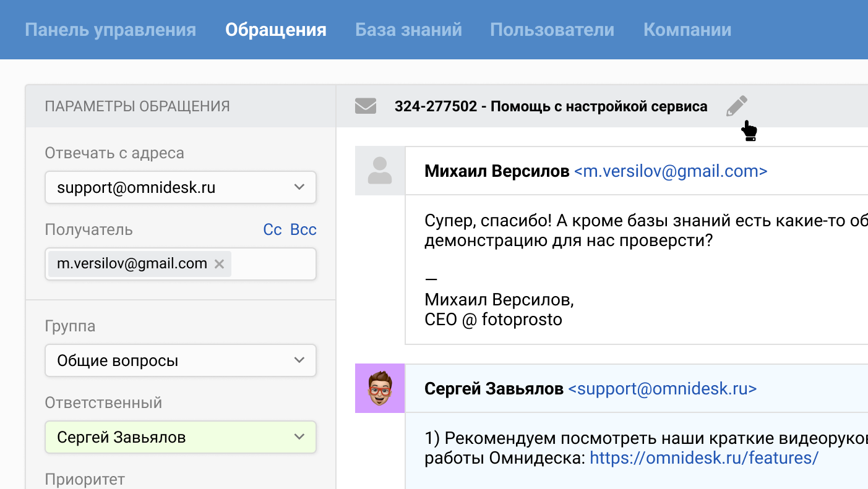This screenshot has width=868, height=489.
Task: Click the envelope icon next to ticket number
Action: 365,106
